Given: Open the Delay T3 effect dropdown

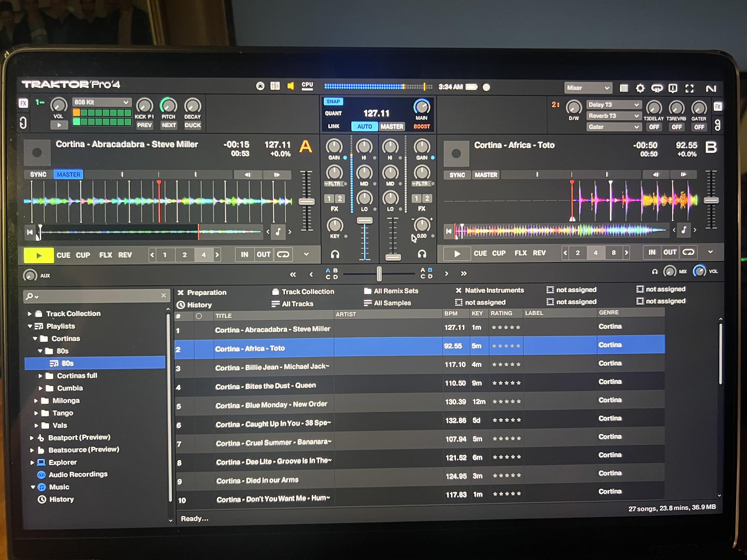Looking at the screenshot, I should point(614,105).
